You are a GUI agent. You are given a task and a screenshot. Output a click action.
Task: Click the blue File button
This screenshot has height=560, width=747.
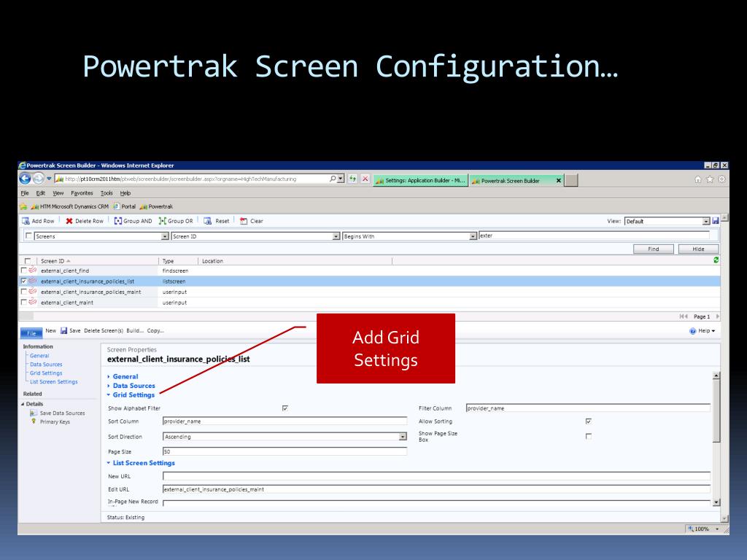[31, 332]
